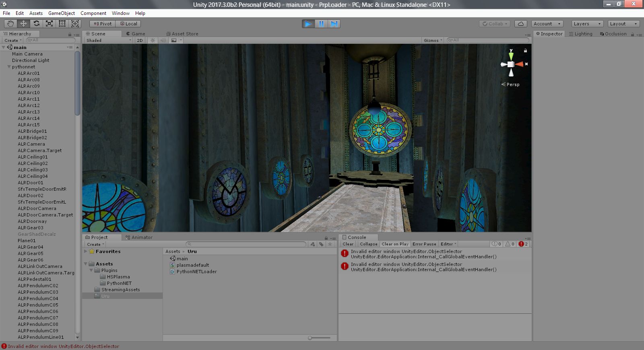644x350 pixels.
Task: Select the Scale tool
Action: point(49,24)
